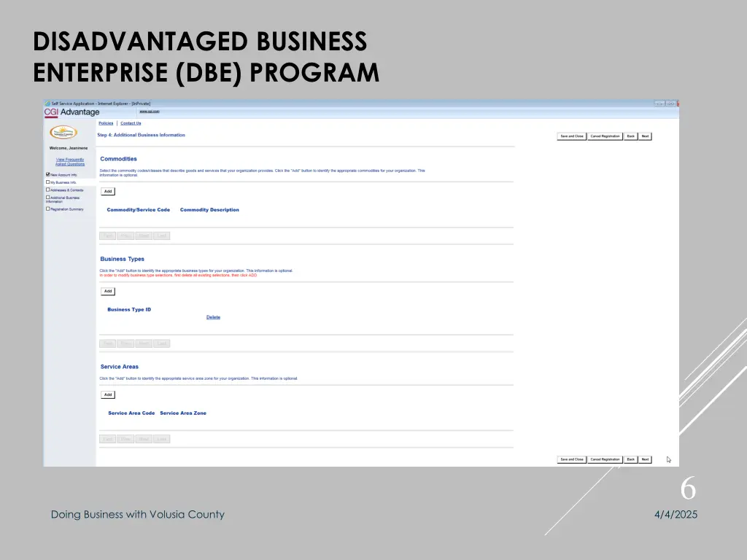Viewport: 747px width, 560px height.
Task: Click the Internet Explorer icon in title bar
Action: point(47,104)
